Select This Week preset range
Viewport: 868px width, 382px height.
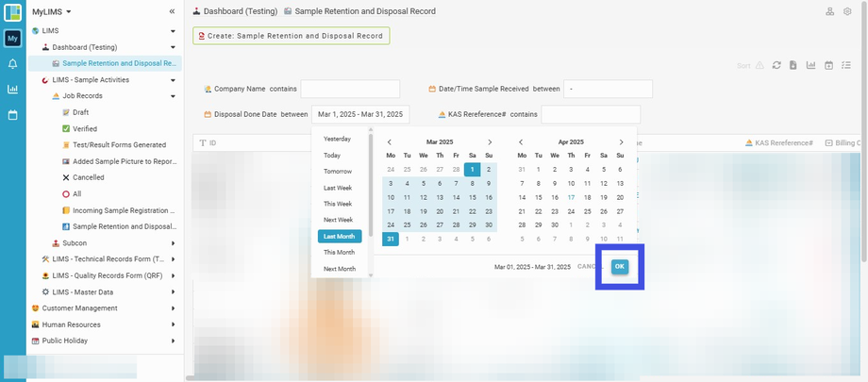(x=340, y=204)
